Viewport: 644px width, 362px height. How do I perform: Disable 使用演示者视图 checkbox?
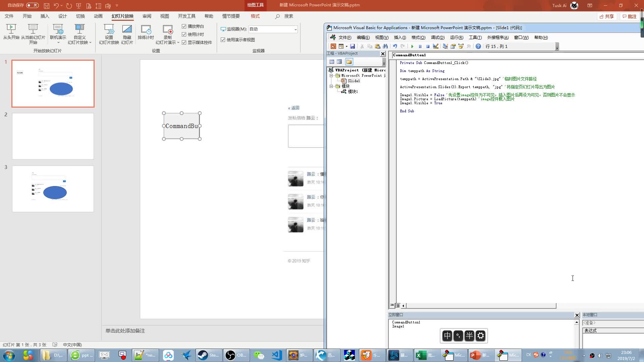223,40
